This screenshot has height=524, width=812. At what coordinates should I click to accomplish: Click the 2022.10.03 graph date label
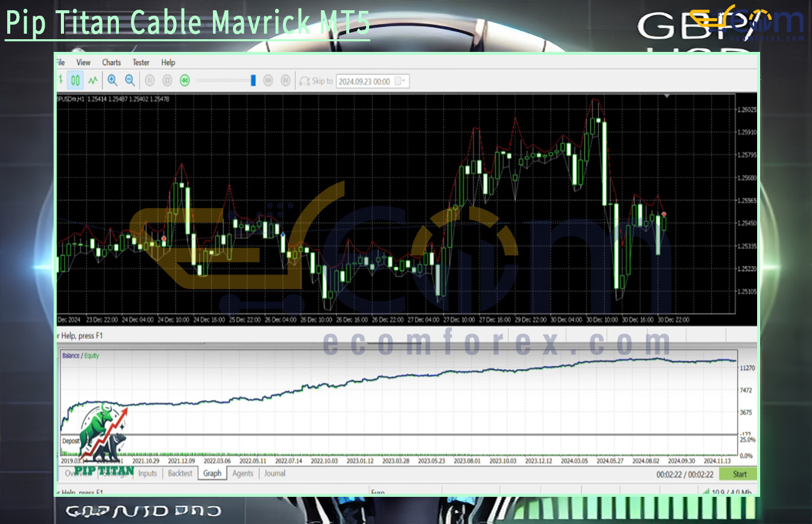(325, 461)
